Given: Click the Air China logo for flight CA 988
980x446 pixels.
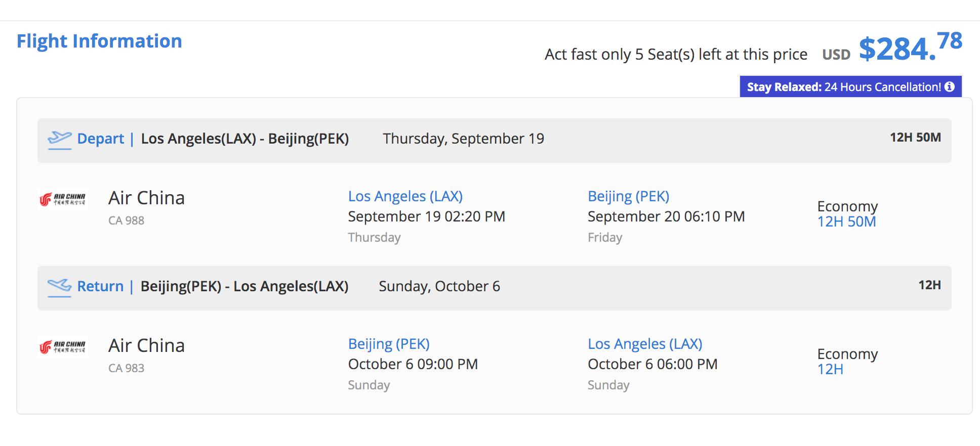Looking at the screenshot, I should (63, 199).
